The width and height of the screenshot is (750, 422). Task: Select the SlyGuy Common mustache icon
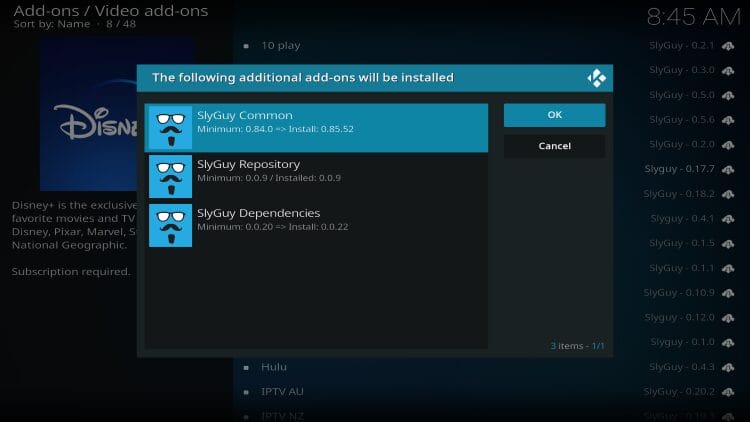pyautogui.click(x=170, y=128)
